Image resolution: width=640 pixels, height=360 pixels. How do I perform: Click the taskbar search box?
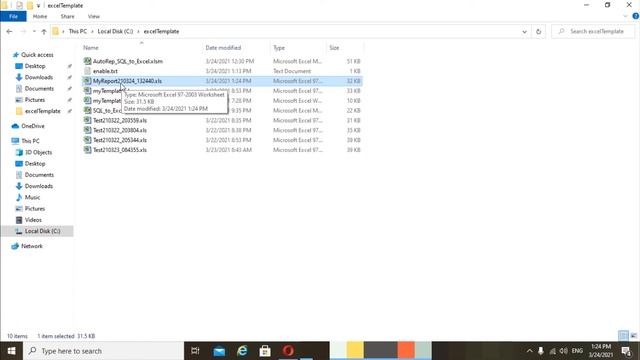[103, 351]
